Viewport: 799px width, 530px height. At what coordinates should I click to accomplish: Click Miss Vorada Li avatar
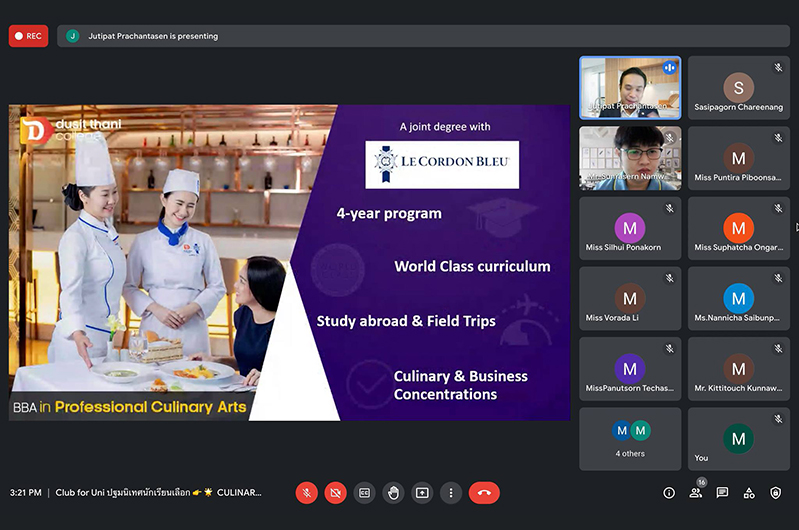tap(630, 298)
